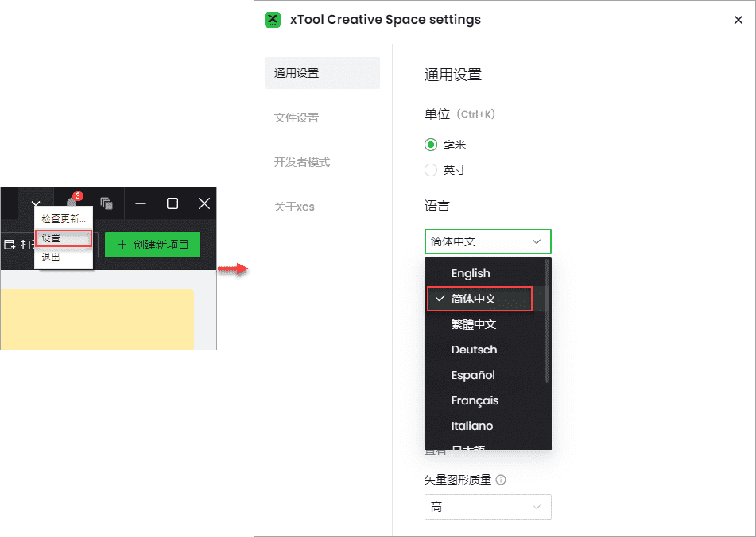756x537 pixels.
Task: Select Español in the language list
Action: (x=485, y=375)
